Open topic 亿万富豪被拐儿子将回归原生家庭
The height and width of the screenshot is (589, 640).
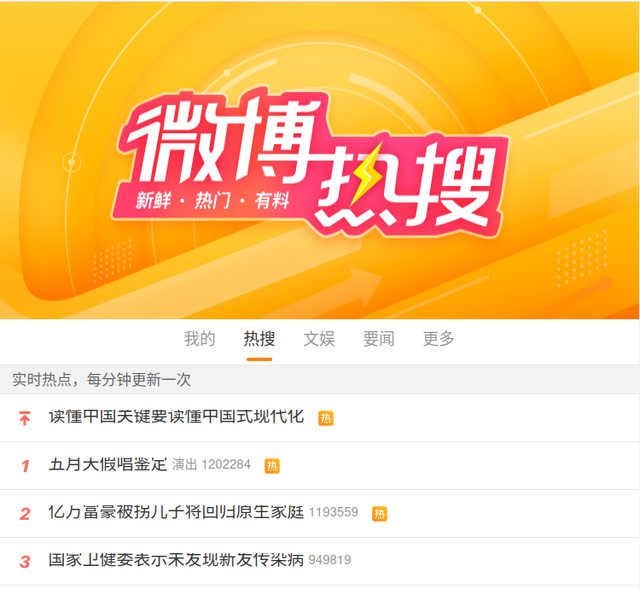(x=176, y=512)
